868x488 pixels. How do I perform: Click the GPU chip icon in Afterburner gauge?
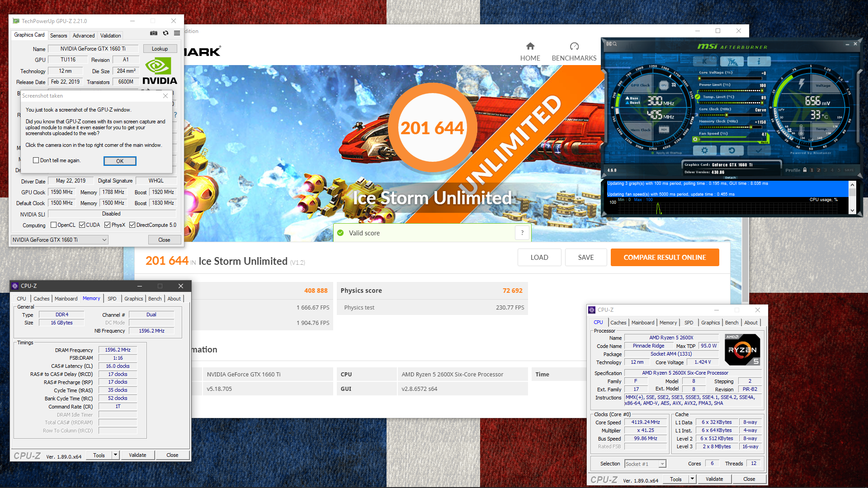pos(664,85)
